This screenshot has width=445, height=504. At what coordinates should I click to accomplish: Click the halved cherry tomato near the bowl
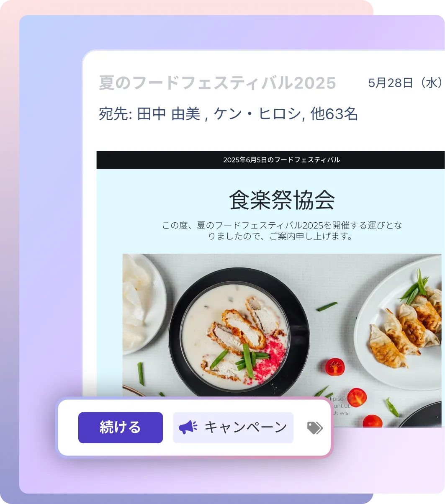[x=335, y=367]
